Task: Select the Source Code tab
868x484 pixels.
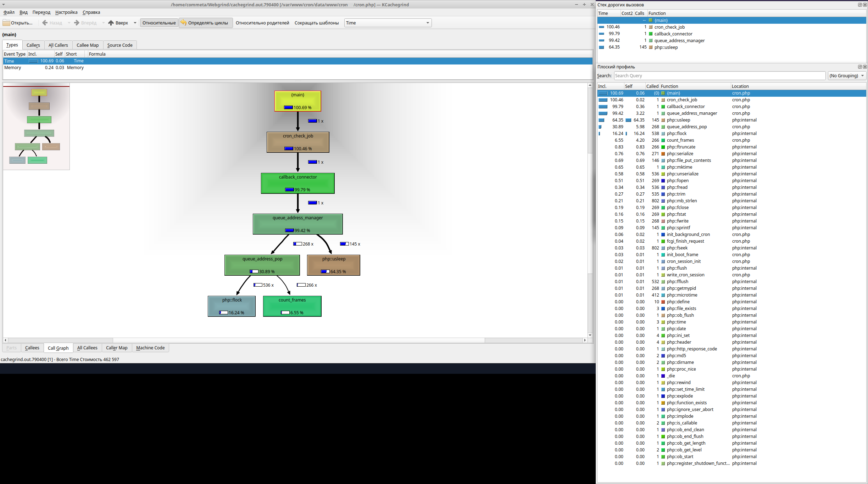Action: [x=119, y=45]
